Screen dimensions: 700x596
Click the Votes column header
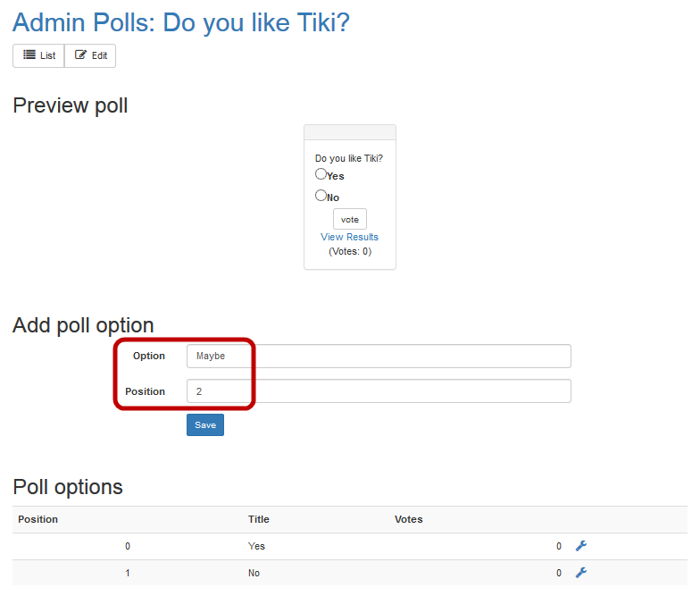point(409,519)
